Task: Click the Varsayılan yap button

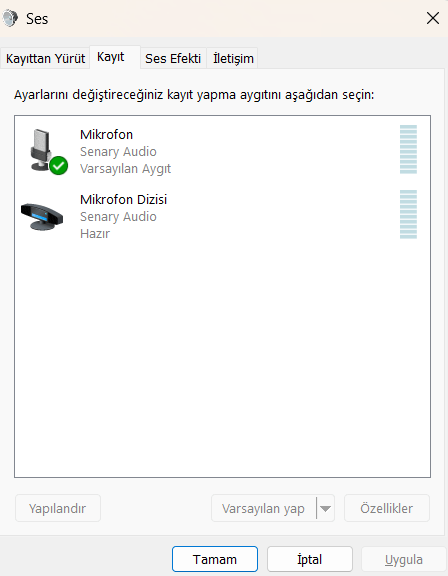Action: tap(264, 508)
